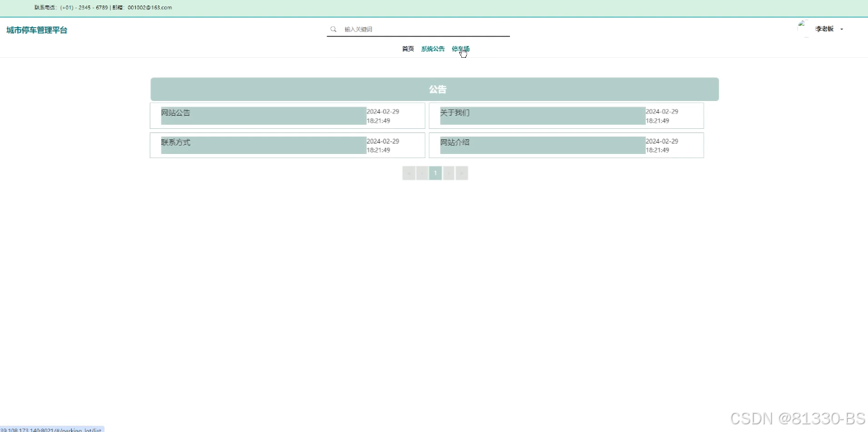The height and width of the screenshot is (432, 868).
Task: Click the 城市停车管理平台 site title
Action: coord(37,30)
